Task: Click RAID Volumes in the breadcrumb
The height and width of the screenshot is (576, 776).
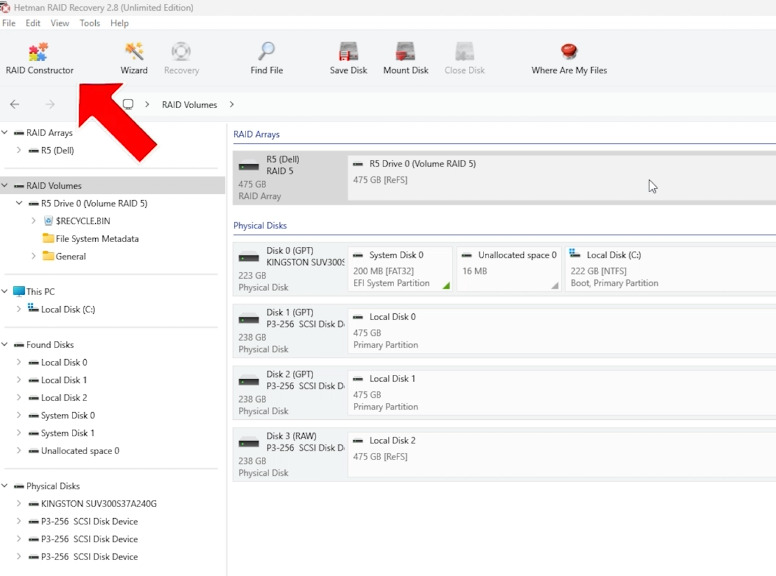Action: coord(190,104)
